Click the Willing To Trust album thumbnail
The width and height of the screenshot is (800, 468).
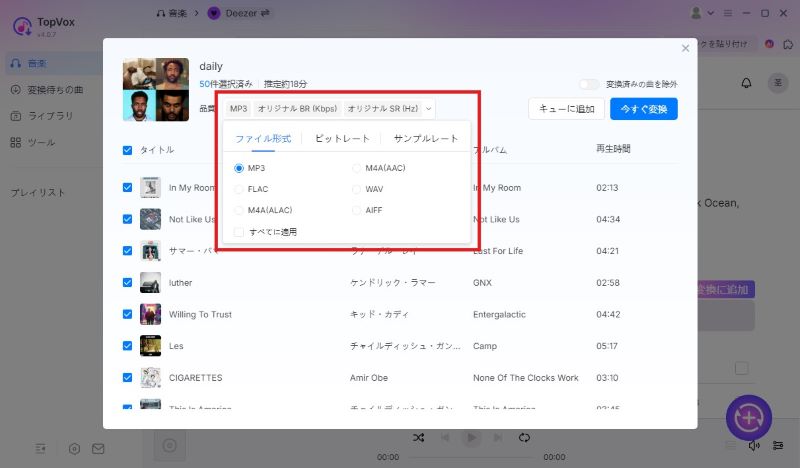(151, 314)
